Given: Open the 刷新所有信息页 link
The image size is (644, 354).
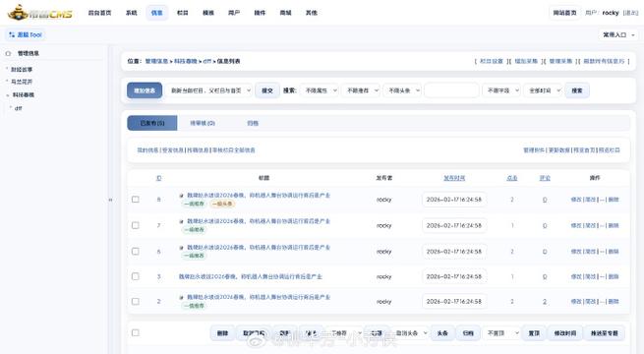Looking at the screenshot, I should tap(604, 61).
